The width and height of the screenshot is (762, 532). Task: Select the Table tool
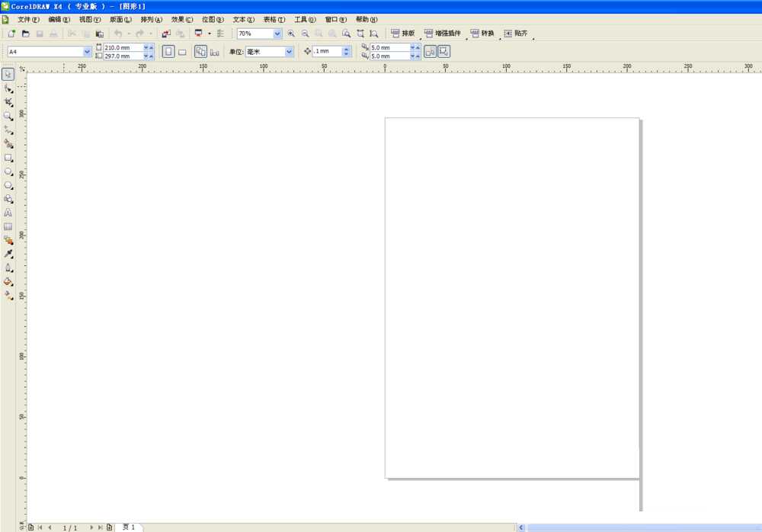8,226
